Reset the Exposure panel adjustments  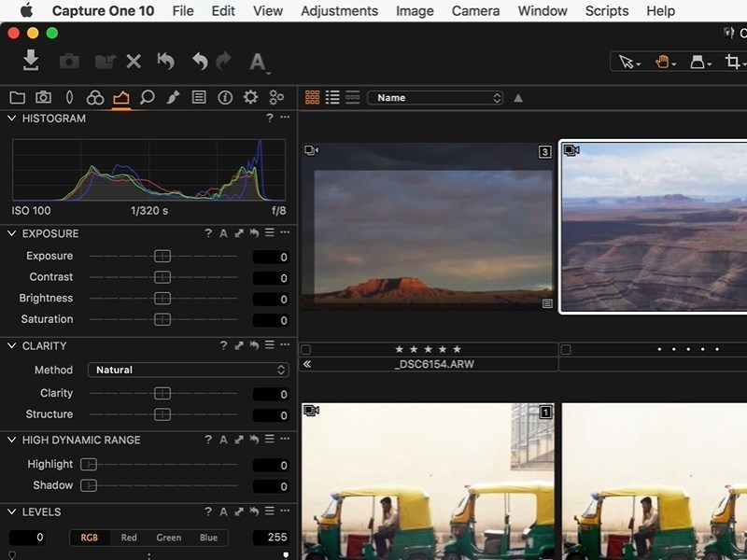256,233
